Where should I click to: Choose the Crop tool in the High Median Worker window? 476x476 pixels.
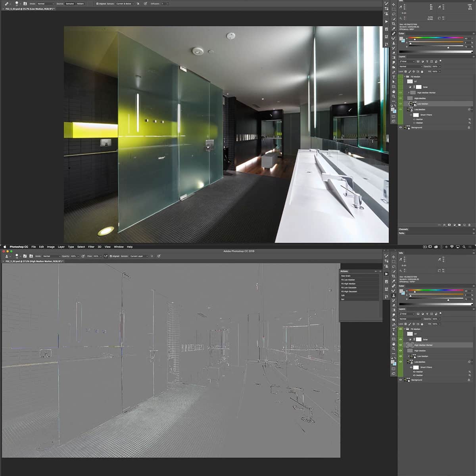[393, 276]
